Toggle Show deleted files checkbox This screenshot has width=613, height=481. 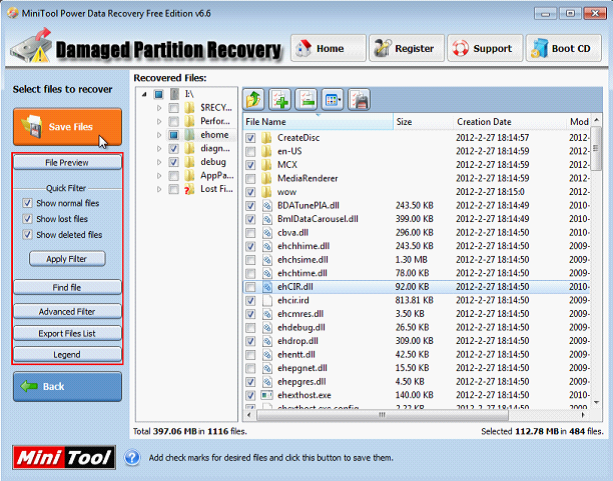click(27, 235)
